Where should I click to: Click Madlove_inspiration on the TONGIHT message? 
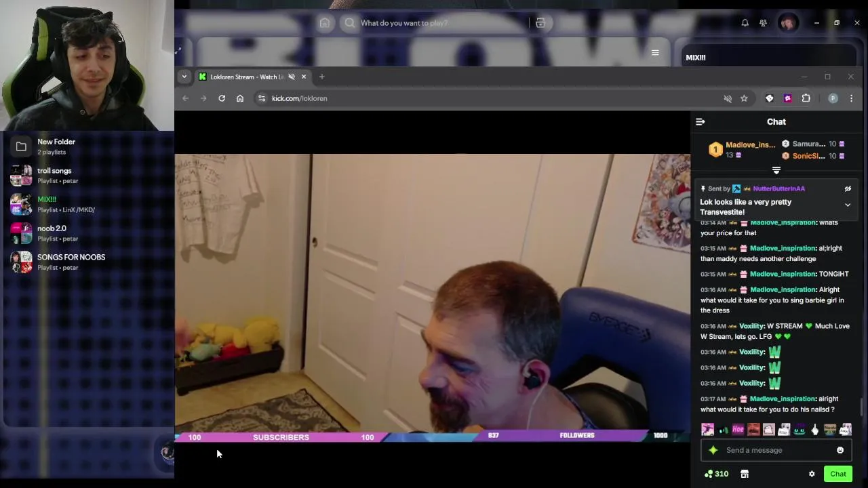tap(783, 274)
